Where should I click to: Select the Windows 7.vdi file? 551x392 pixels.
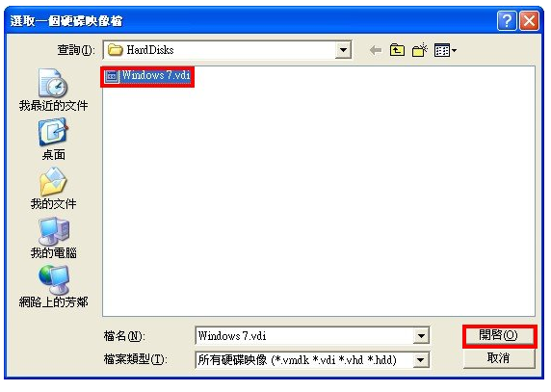click(x=147, y=76)
